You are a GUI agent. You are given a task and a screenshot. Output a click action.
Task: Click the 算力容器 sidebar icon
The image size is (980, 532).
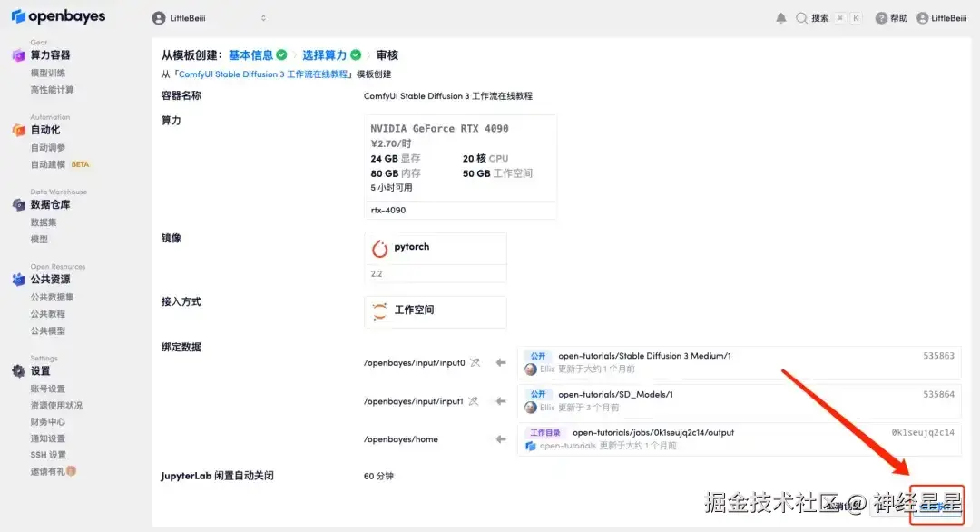point(19,55)
